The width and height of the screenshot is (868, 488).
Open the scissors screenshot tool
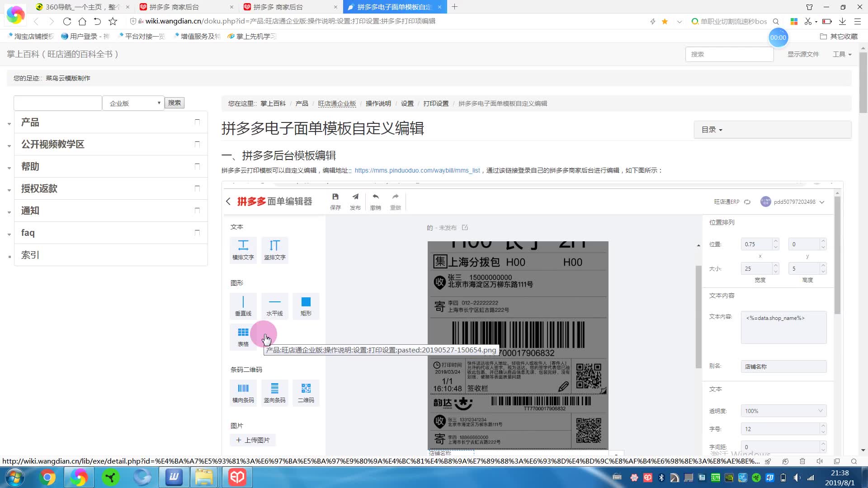point(808,21)
